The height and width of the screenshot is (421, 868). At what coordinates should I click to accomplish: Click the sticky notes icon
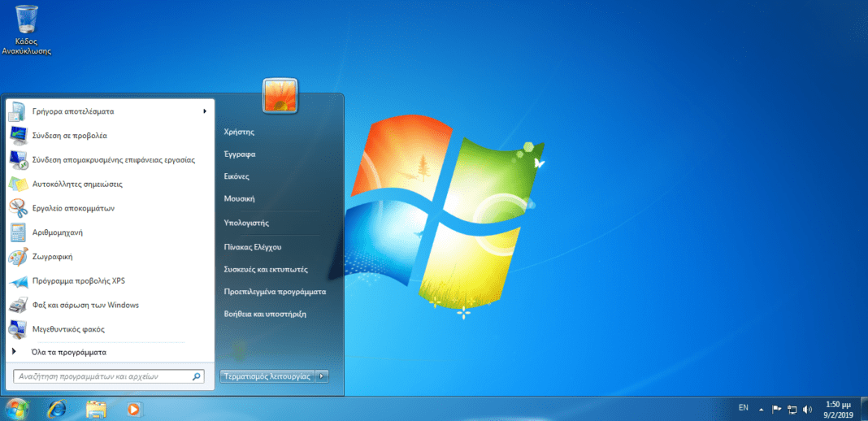point(18,184)
